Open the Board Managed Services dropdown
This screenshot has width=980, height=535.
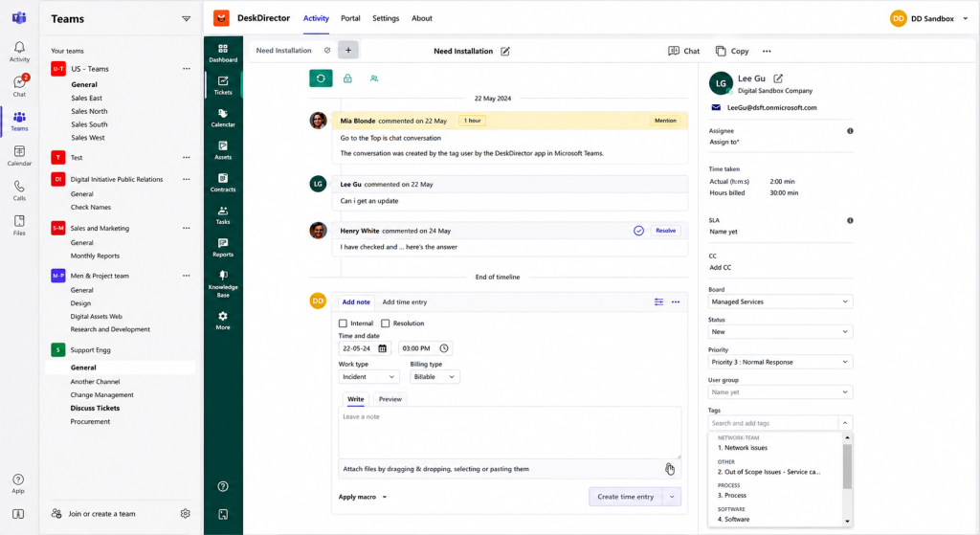point(780,301)
